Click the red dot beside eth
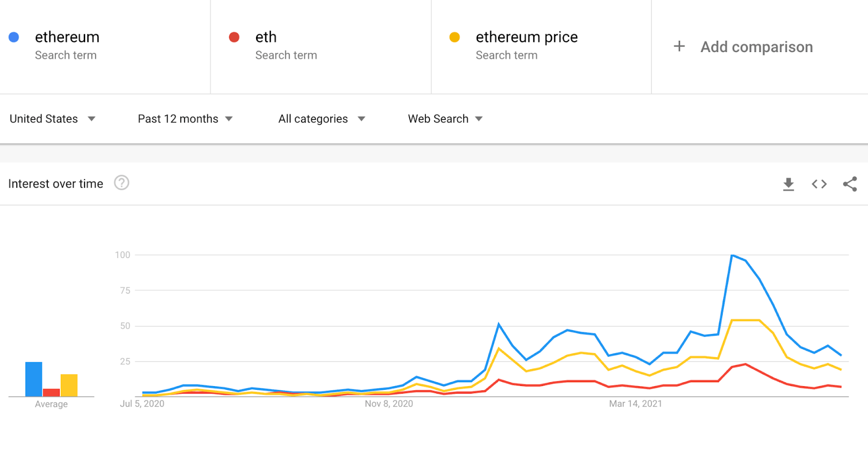 tap(234, 37)
